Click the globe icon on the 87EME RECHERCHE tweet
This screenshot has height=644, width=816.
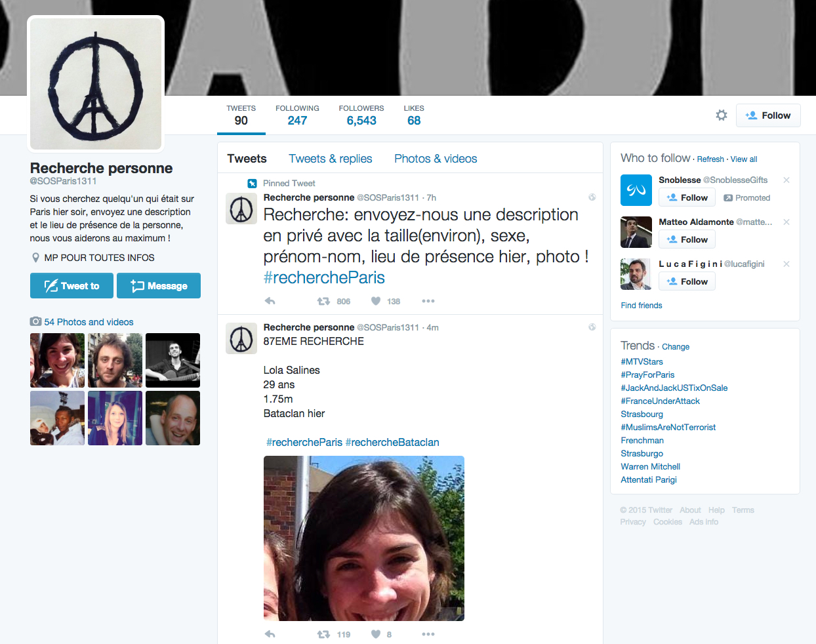tap(592, 327)
